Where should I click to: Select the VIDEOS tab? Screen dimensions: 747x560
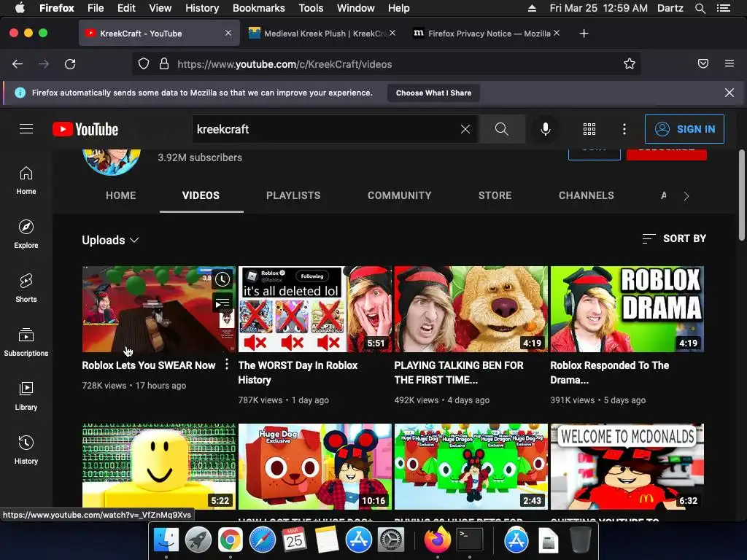tap(201, 195)
